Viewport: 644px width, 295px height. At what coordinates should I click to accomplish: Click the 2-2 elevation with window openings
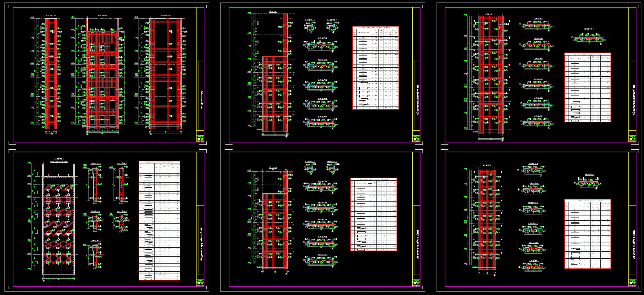102,73
